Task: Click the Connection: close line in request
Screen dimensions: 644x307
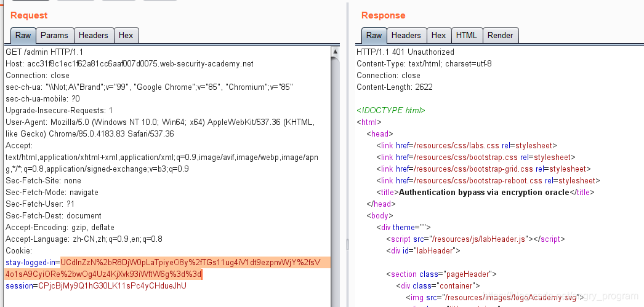Action: point(38,76)
